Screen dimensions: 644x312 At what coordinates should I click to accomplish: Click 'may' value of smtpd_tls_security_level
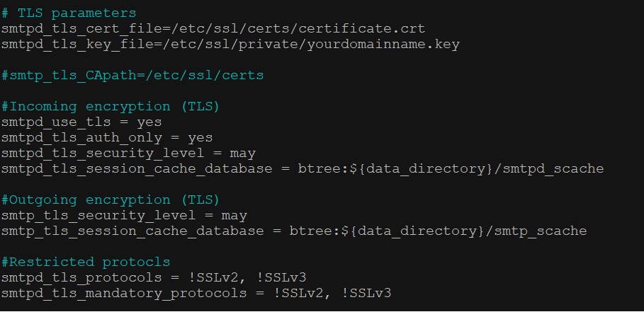[x=243, y=154]
